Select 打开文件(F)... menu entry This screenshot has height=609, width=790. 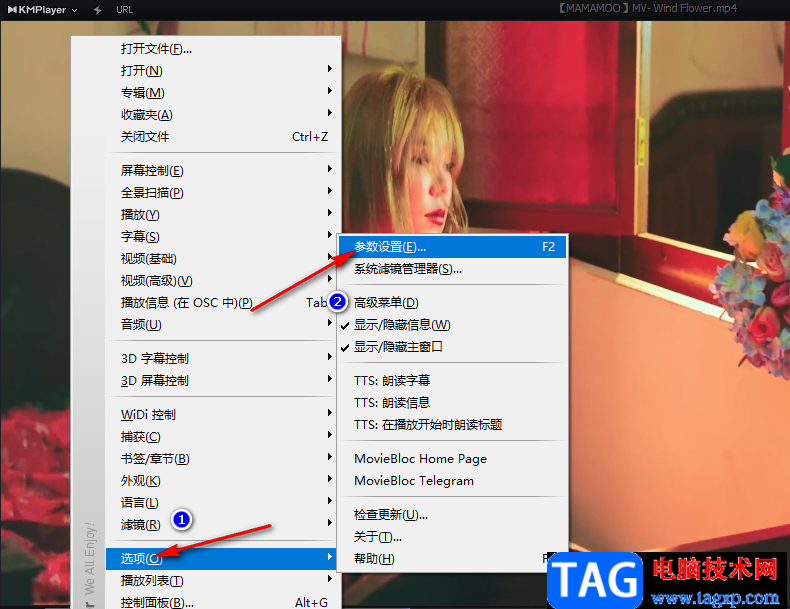tap(223, 49)
